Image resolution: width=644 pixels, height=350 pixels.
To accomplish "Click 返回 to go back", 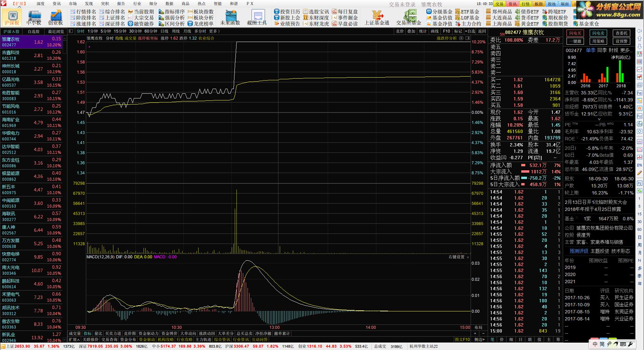I will 482,31.
